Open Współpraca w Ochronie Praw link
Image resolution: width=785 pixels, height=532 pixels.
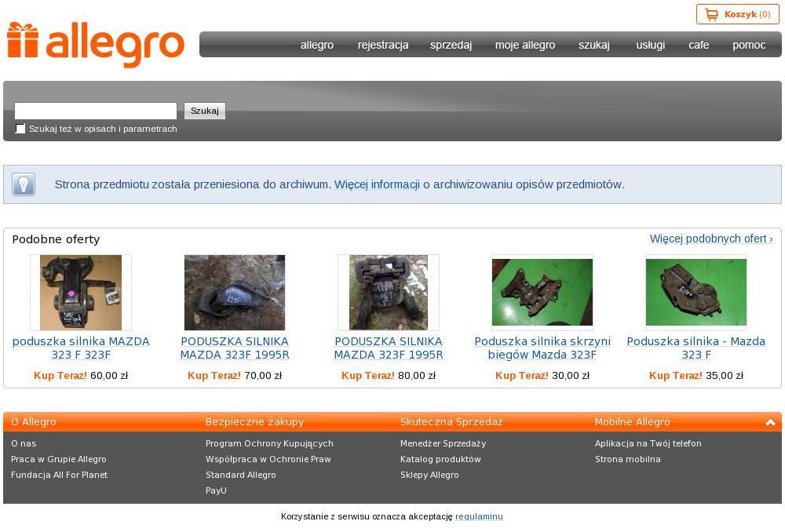click(268, 459)
